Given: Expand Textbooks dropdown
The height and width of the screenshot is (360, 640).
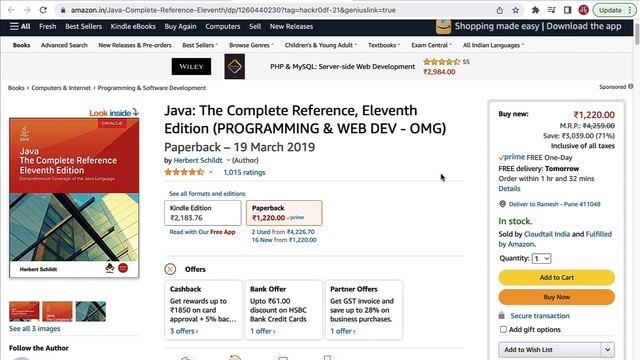Looking at the screenshot, I should pos(384,45).
